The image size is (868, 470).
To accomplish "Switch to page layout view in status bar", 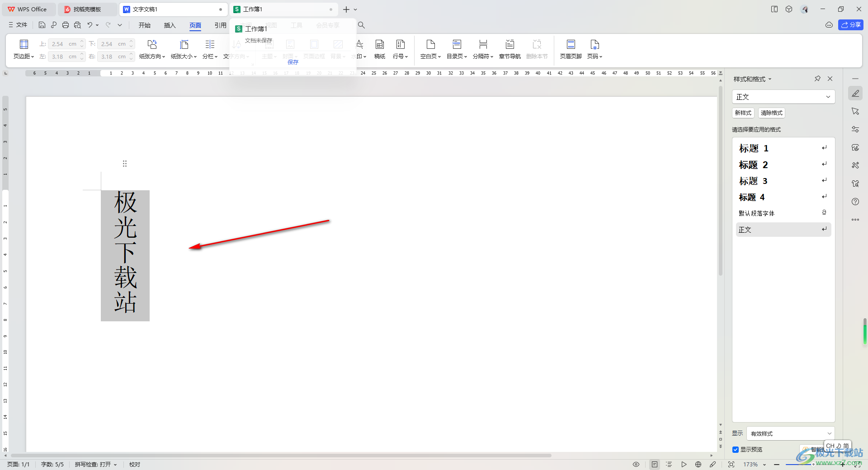I will [655, 464].
